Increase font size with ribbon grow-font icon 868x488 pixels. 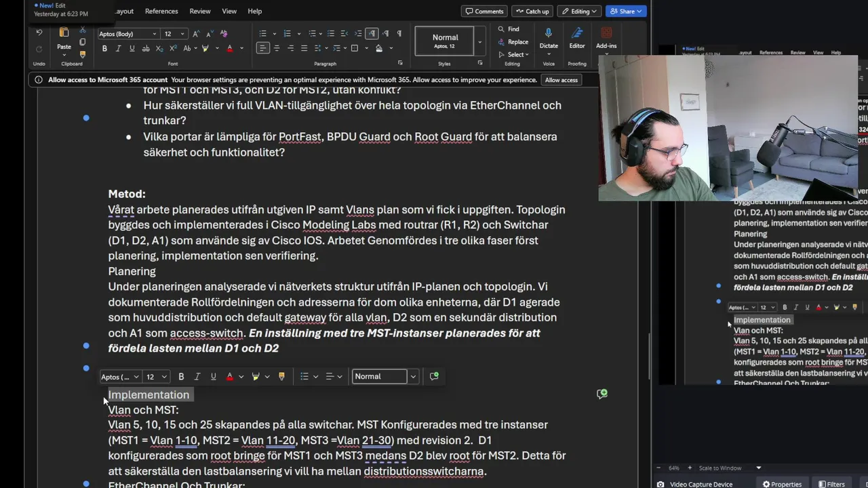pos(196,34)
